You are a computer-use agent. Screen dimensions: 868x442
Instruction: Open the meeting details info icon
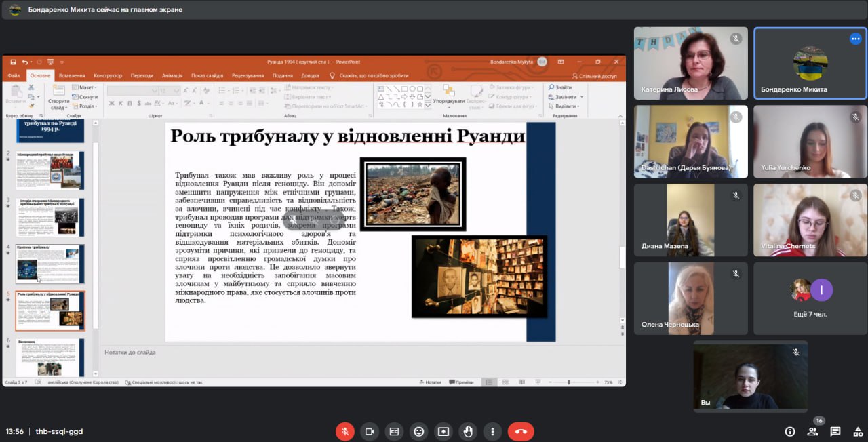pos(790,431)
